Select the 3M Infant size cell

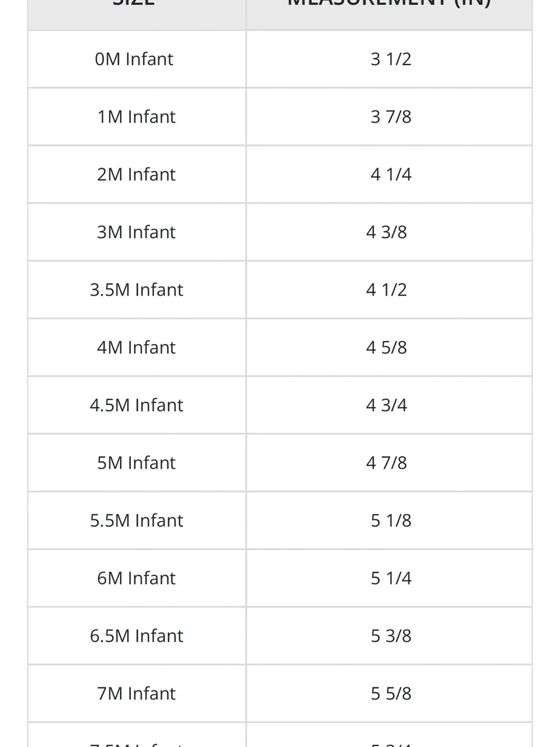click(137, 232)
